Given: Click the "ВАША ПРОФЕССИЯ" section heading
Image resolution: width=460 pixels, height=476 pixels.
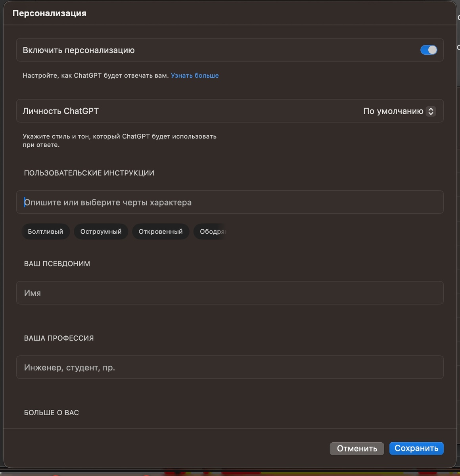Looking at the screenshot, I should pos(59,338).
